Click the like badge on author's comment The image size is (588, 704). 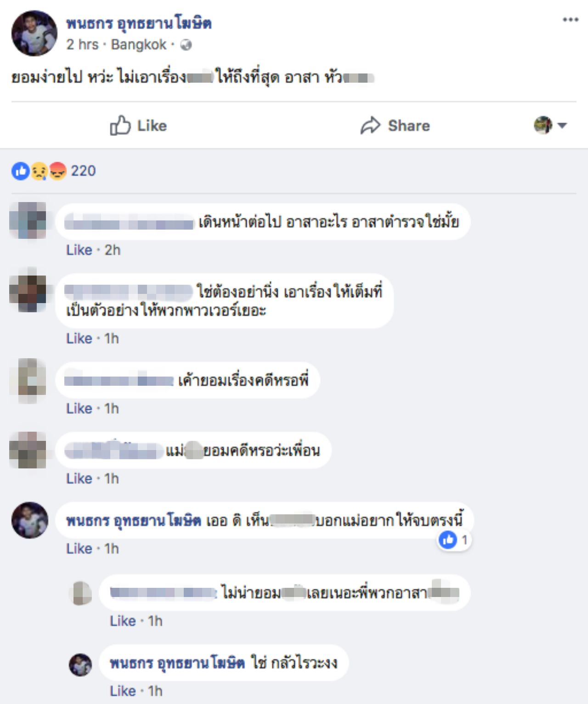(453, 540)
